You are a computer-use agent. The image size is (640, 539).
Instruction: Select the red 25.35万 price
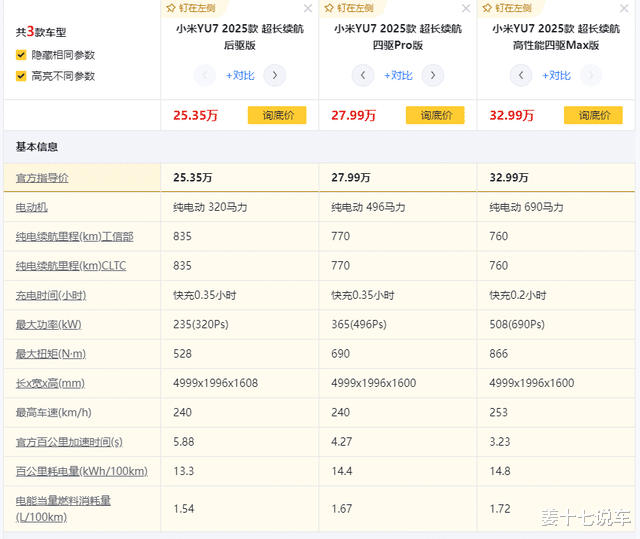(196, 115)
